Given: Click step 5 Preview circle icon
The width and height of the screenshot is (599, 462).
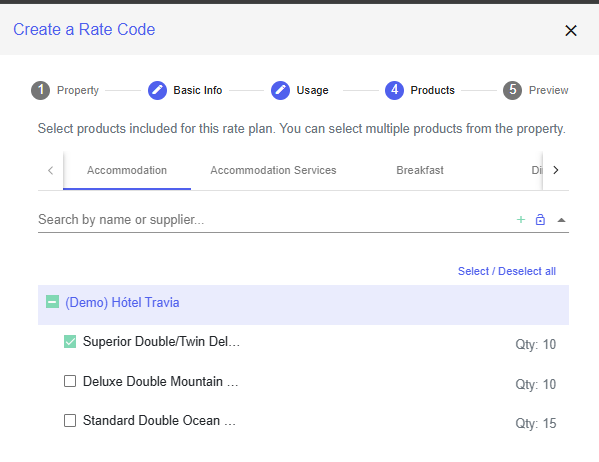Looking at the screenshot, I should 512,91.
